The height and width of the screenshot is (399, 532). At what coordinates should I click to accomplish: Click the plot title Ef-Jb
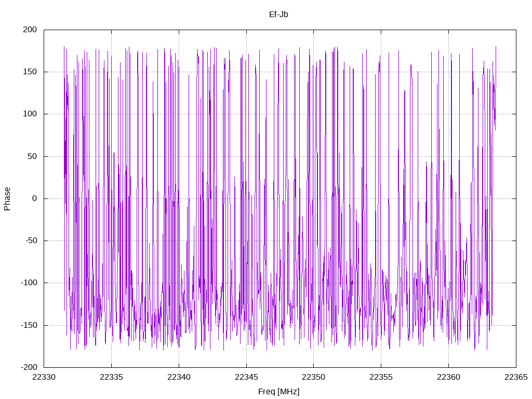278,15
